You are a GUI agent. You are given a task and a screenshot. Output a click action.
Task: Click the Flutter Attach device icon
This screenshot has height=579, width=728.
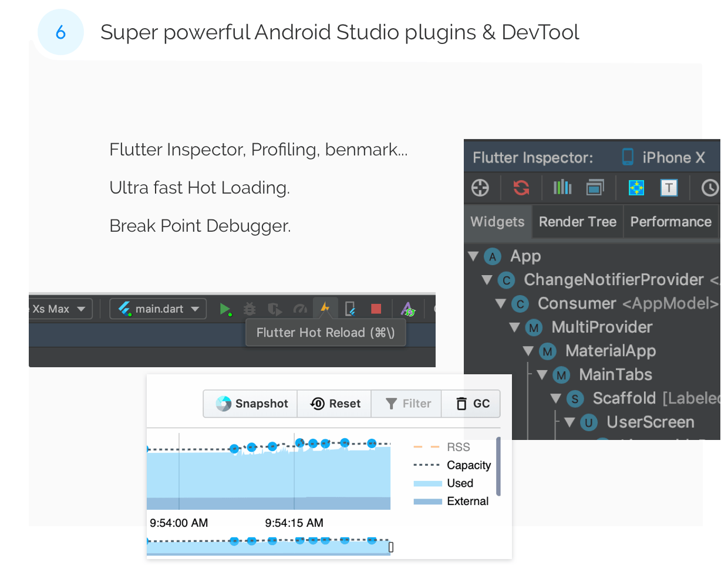point(350,309)
